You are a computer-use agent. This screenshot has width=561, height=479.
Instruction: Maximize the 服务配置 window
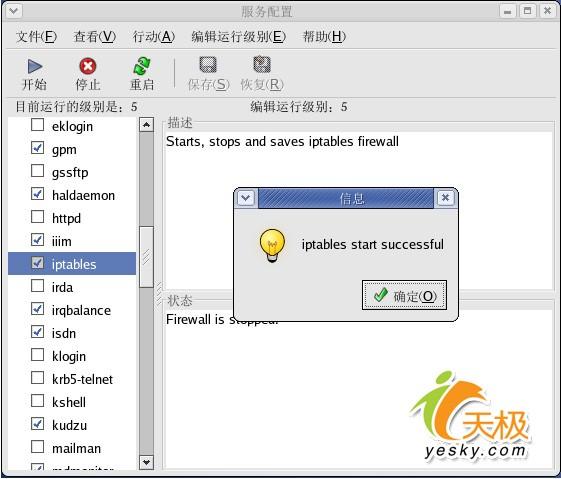pyautogui.click(x=527, y=11)
